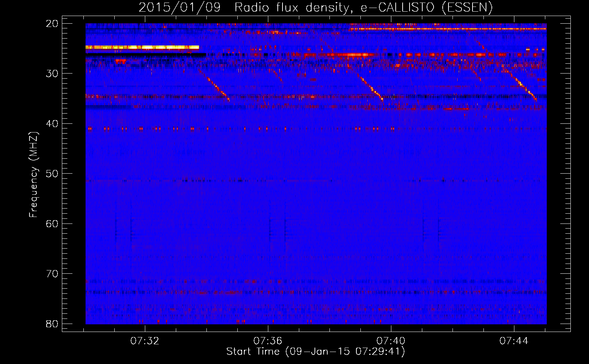The width and height of the screenshot is (589, 364).
Task: Click the 50 MHz frequency tick label
Action: point(52,174)
